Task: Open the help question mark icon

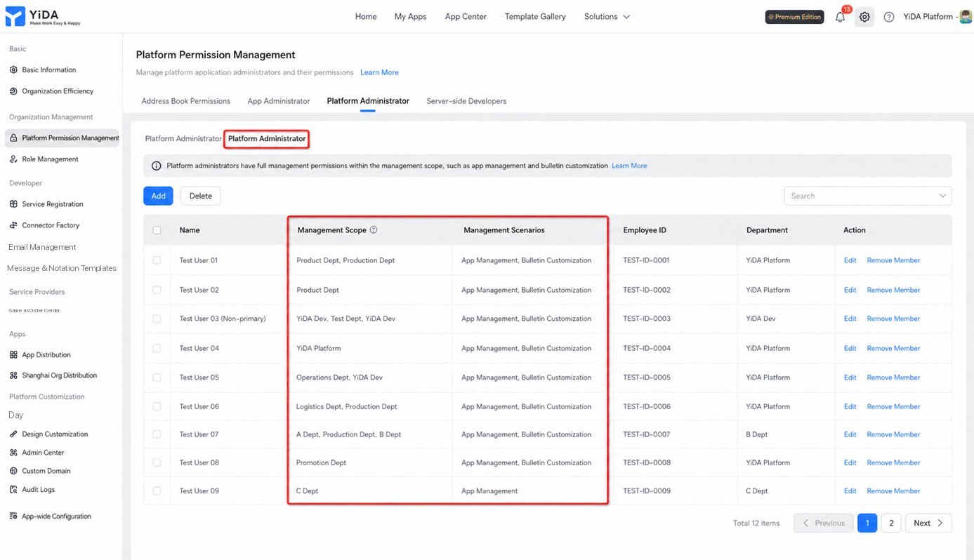Action: [889, 17]
